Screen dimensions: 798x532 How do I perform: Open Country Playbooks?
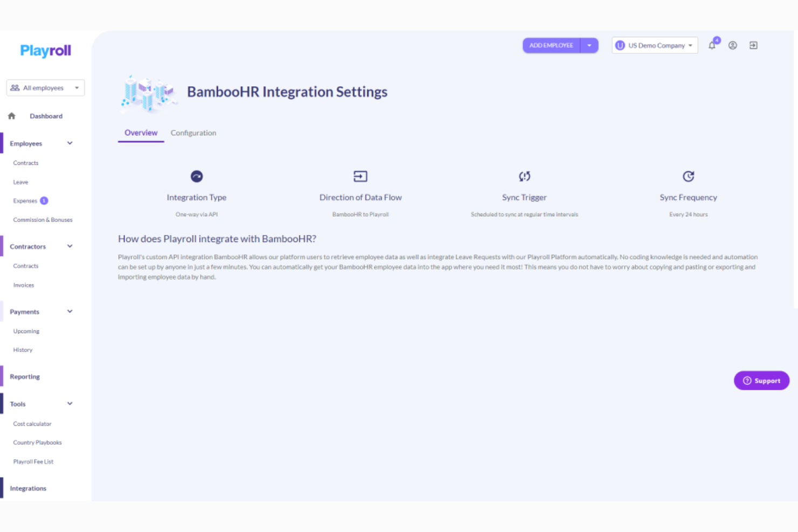coord(38,443)
